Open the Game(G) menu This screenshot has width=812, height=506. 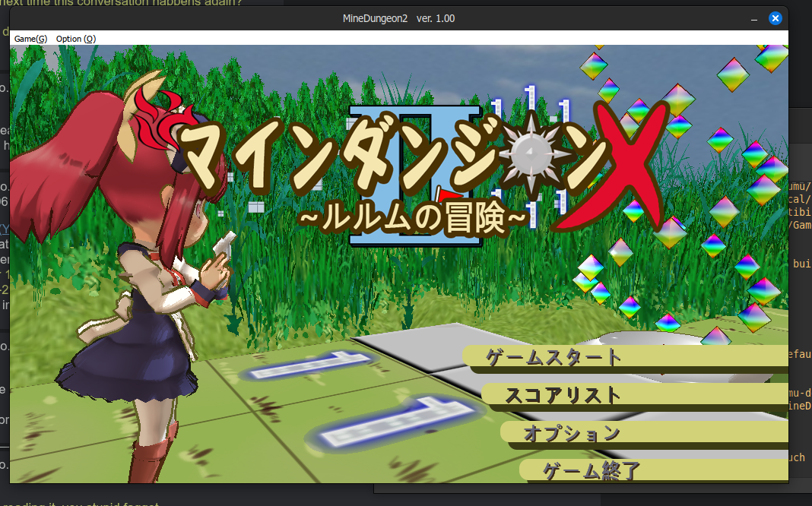point(30,39)
